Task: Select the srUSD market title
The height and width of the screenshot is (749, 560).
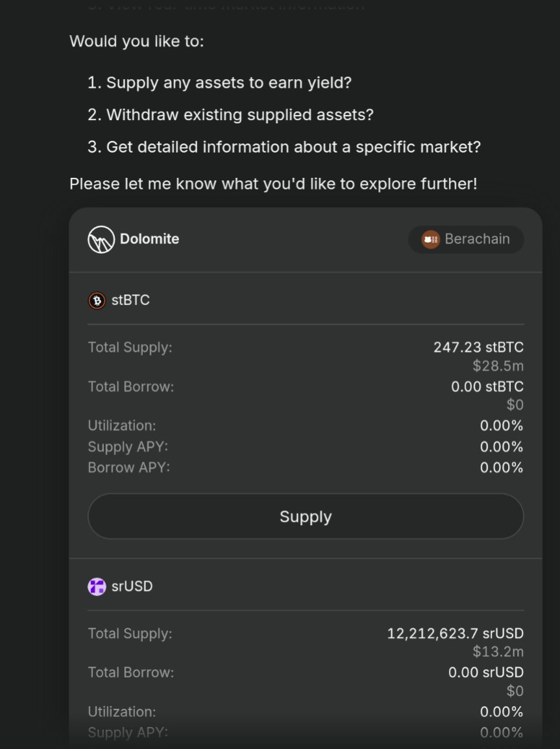Action: coord(132,586)
